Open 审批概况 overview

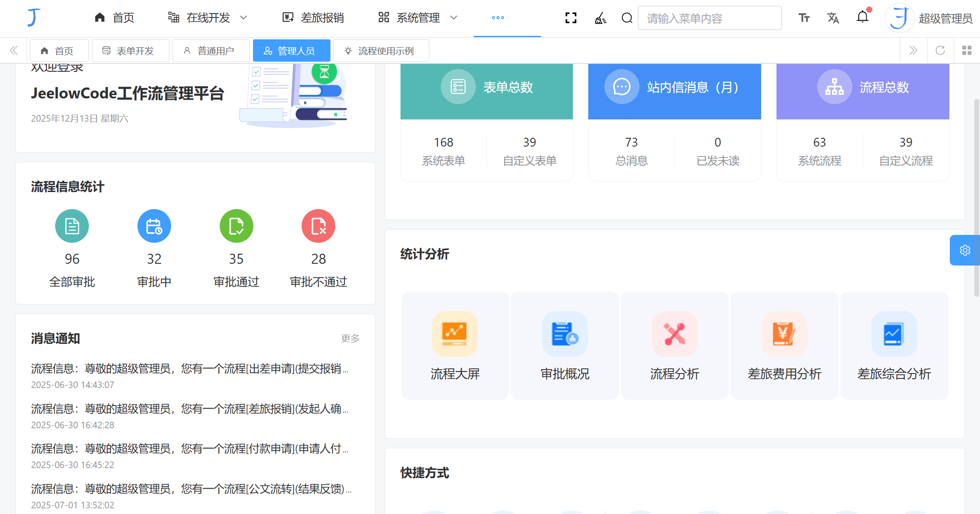coord(565,346)
